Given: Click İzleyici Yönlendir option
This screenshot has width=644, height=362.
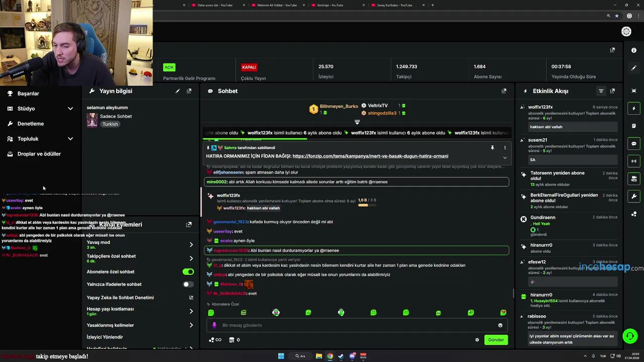Looking at the screenshot, I should tap(105, 337).
